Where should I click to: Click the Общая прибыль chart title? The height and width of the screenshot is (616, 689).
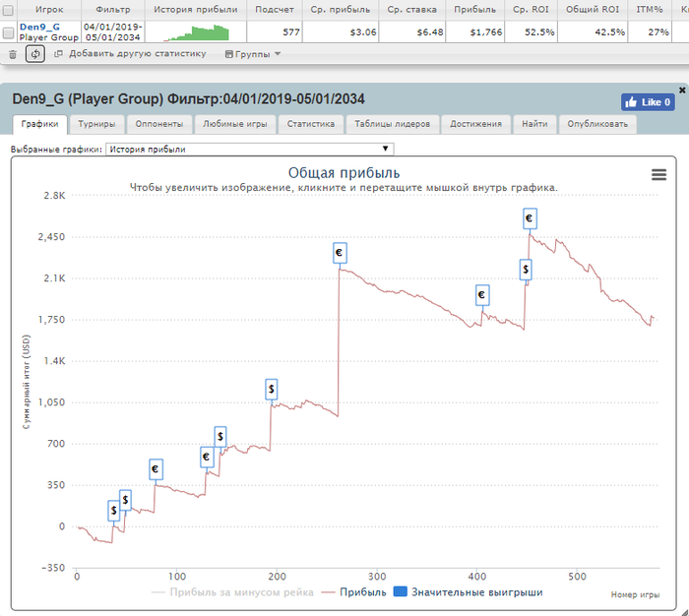pos(344,173)
